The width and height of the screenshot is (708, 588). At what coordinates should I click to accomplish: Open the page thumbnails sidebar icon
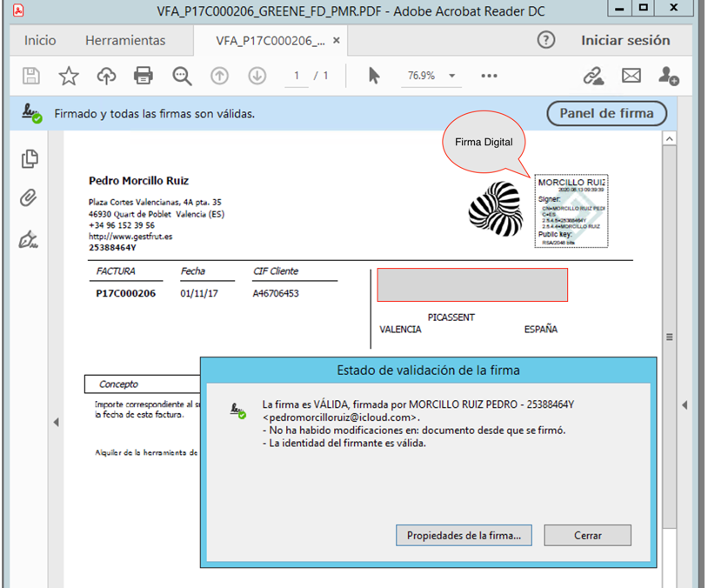30,159
